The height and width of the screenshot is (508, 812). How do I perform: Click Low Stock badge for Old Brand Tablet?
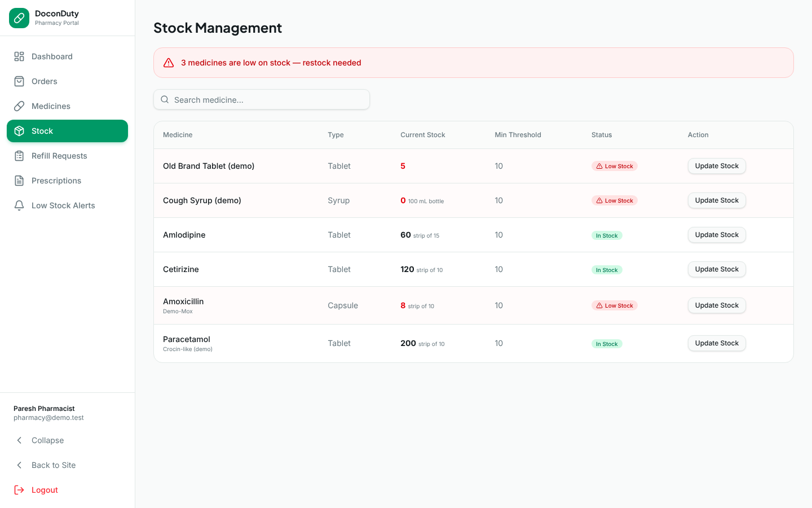click(615, 166)
